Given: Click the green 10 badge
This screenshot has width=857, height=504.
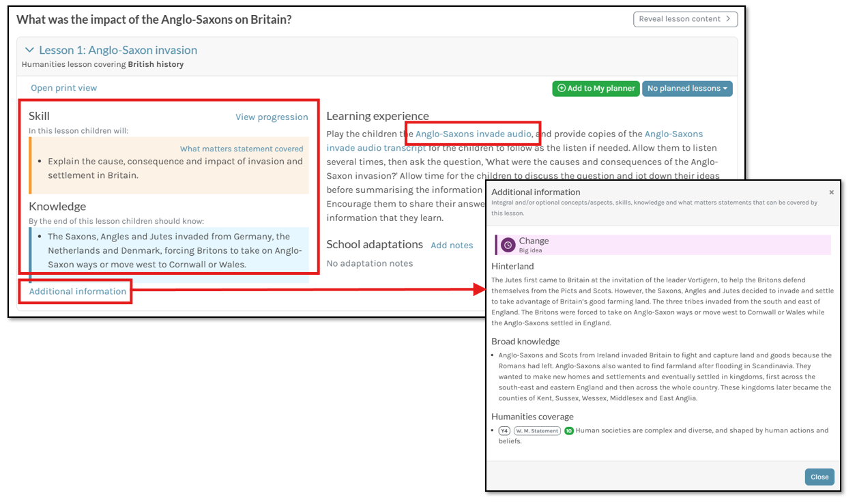Looking at the screenshot, I should pyautogui.click(x=568, y=431).
